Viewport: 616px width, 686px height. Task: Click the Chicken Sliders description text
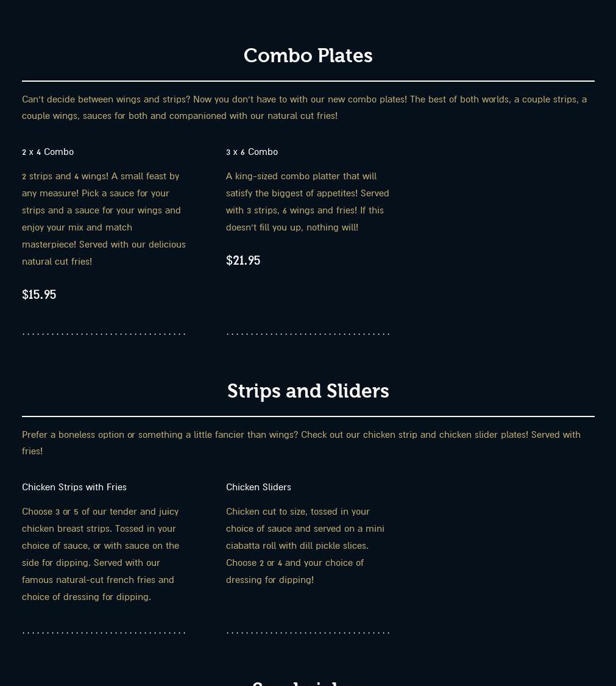305,545
